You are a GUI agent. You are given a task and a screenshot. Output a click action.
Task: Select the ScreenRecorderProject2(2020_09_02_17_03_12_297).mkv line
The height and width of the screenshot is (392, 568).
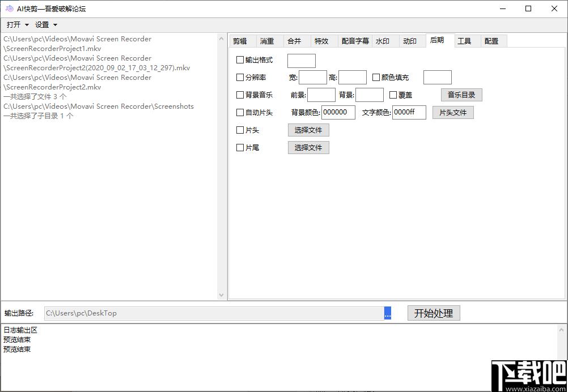pyautogui.click(x=97, y=67)
